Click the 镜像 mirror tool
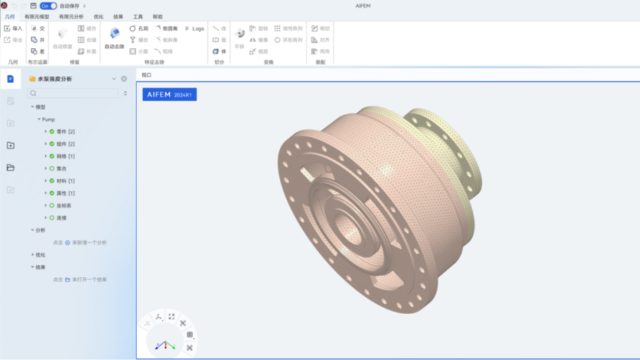 pos(259,40)
